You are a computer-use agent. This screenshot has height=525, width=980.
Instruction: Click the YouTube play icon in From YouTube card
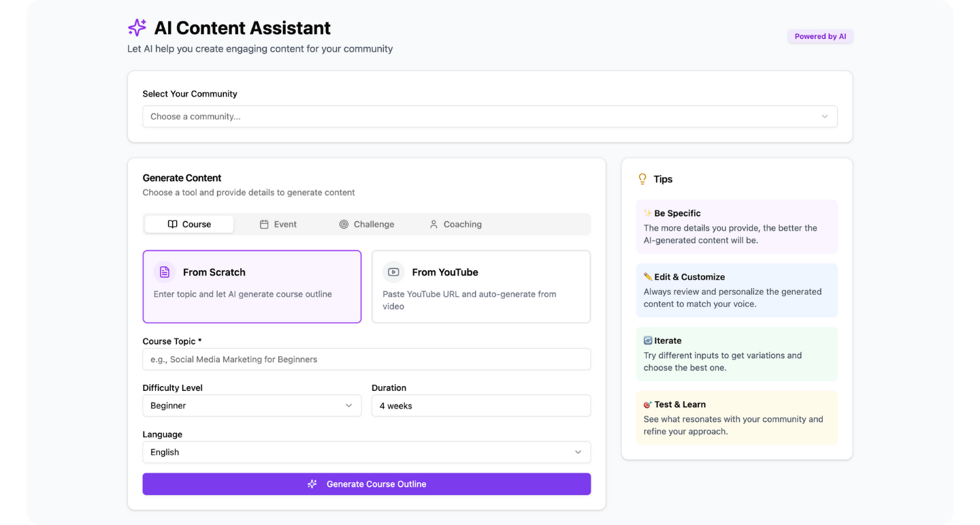[x=393, y=272]
